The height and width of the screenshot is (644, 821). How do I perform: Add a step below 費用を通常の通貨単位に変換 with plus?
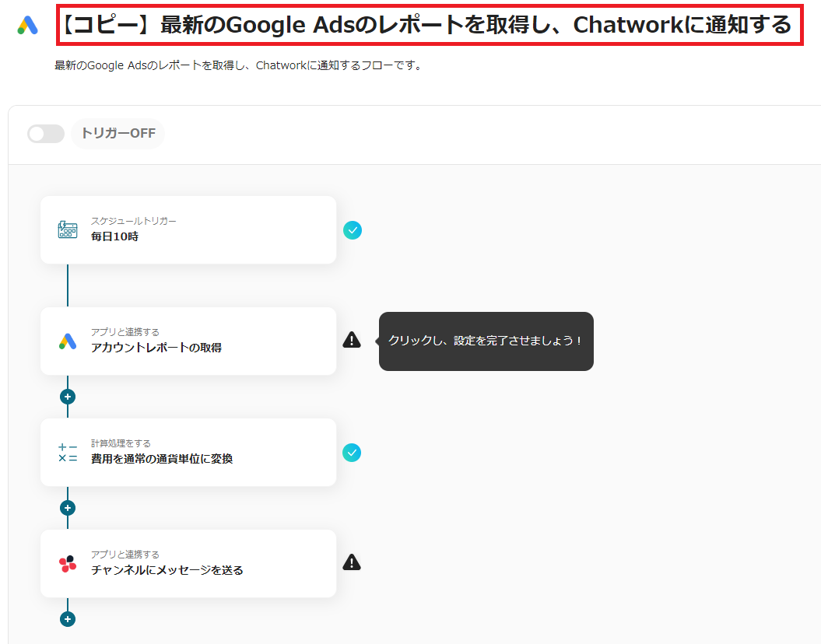68,508
